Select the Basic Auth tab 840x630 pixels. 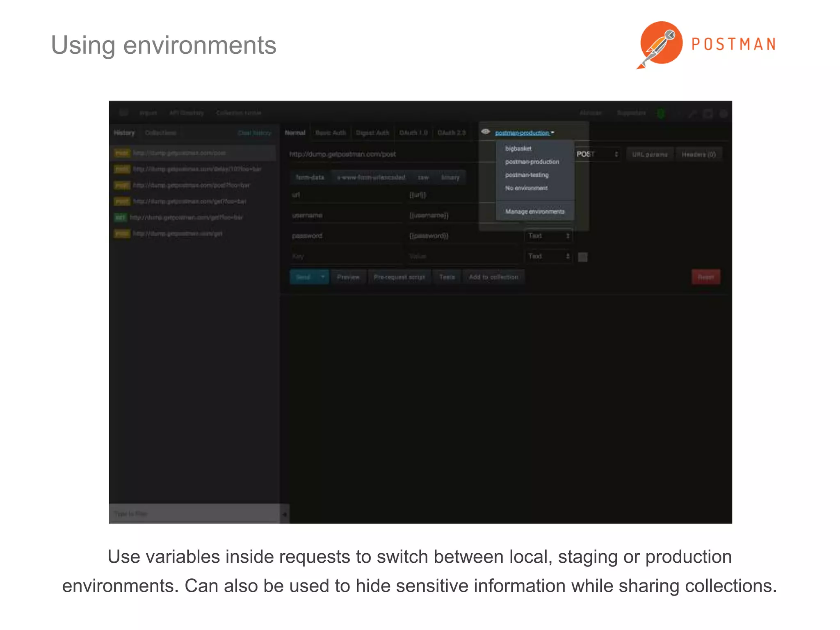point(331,132)
